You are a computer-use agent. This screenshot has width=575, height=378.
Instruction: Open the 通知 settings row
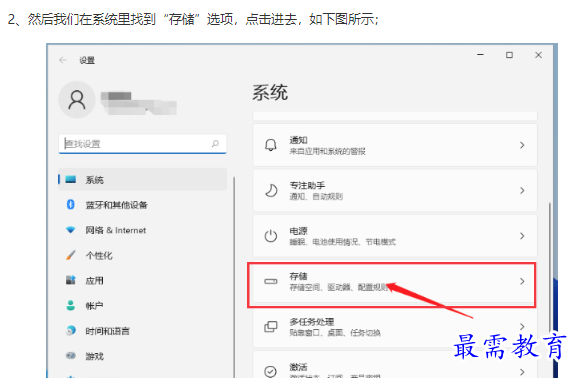[x=395, y=145]
